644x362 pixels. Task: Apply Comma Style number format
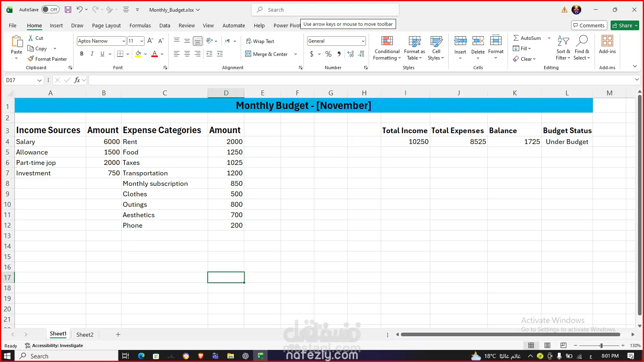(339, 54)
